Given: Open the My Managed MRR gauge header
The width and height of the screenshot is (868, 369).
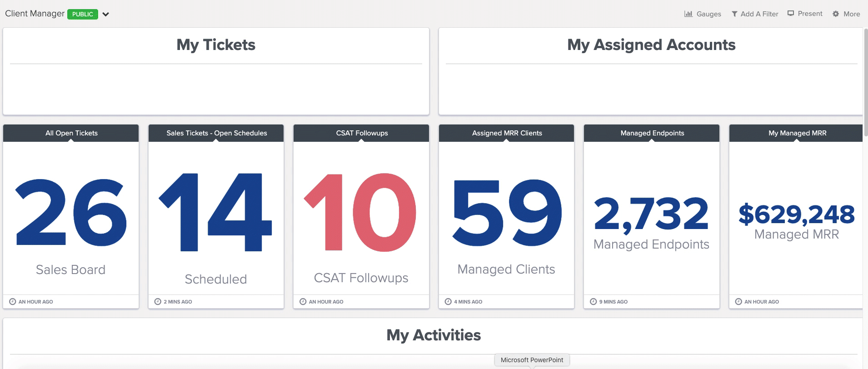Looking at the screenshot, I should [x=796, y=133].
